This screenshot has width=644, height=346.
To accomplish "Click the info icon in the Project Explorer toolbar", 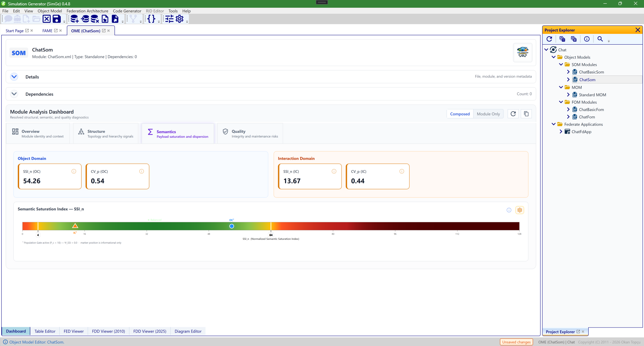I will (x=587, y=39).
